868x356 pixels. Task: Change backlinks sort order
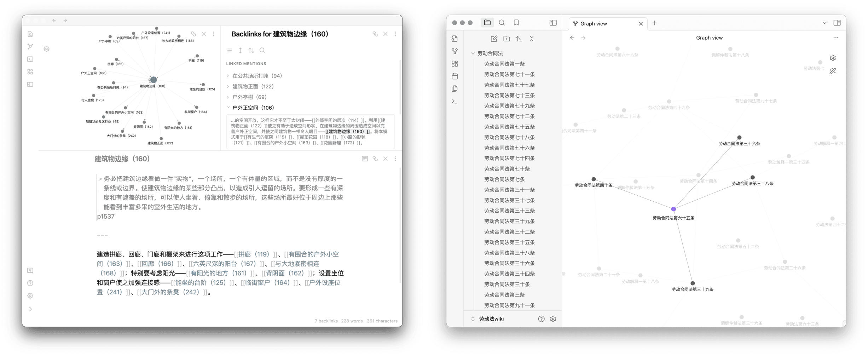(x=251, y=50)
